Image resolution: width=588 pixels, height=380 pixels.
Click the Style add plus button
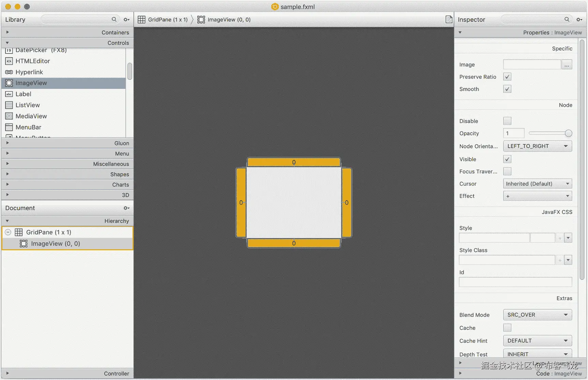[560, 238]
